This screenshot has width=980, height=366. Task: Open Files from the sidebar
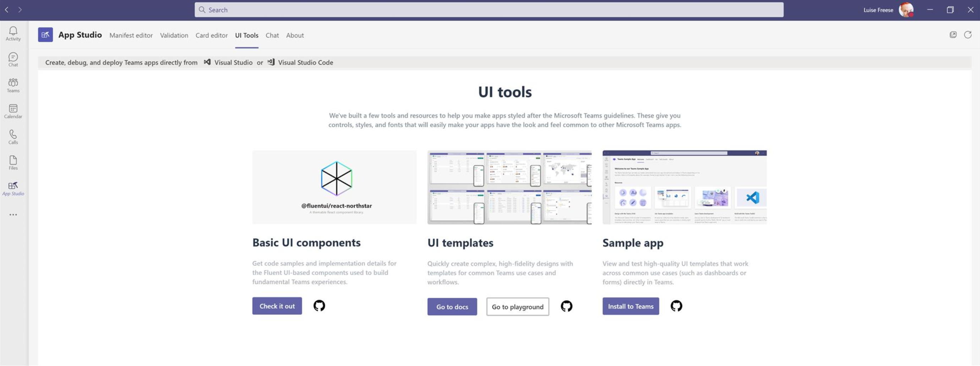click(x=13, y=162)
